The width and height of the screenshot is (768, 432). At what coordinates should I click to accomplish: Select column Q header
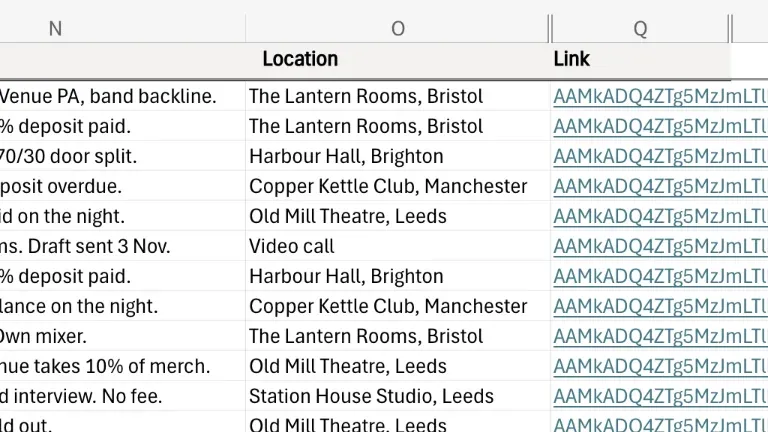pyautogui.click(x=640, y=28)
